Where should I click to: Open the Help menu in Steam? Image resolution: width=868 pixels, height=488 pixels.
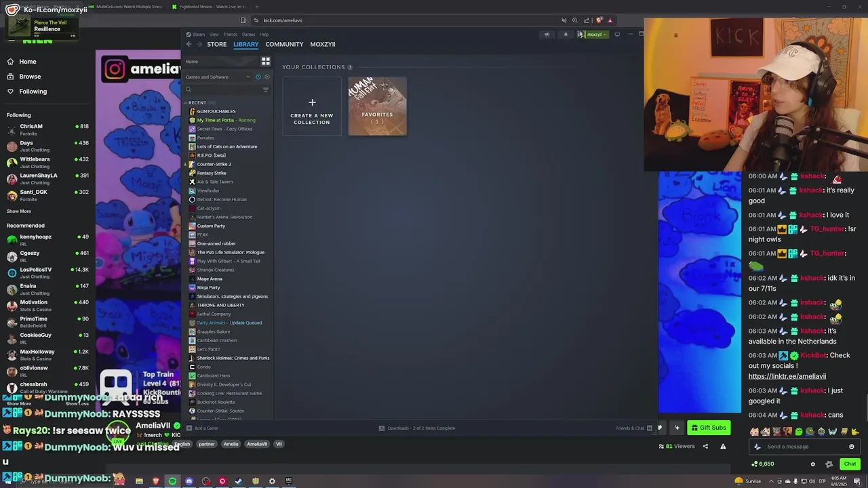[264, 35]
